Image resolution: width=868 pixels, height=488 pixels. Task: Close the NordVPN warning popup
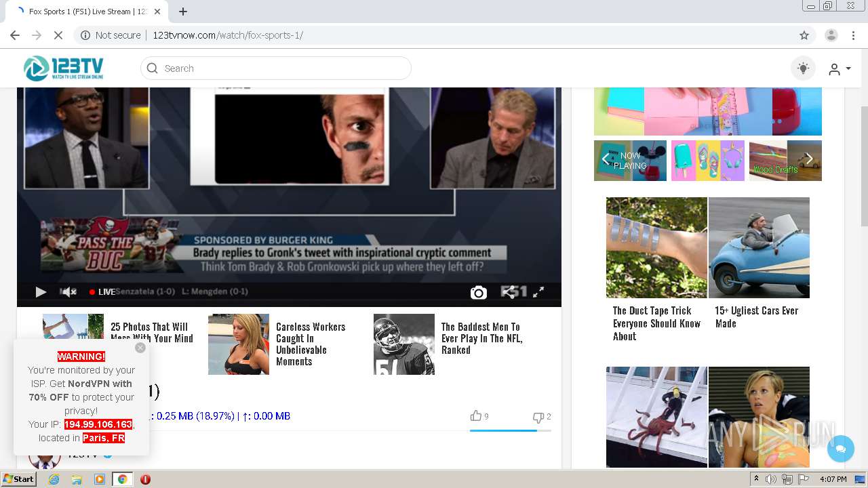coord(140,348)
